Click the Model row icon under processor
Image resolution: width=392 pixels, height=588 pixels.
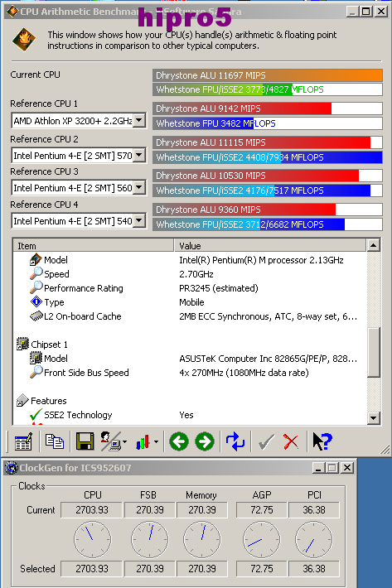(36, 259)
